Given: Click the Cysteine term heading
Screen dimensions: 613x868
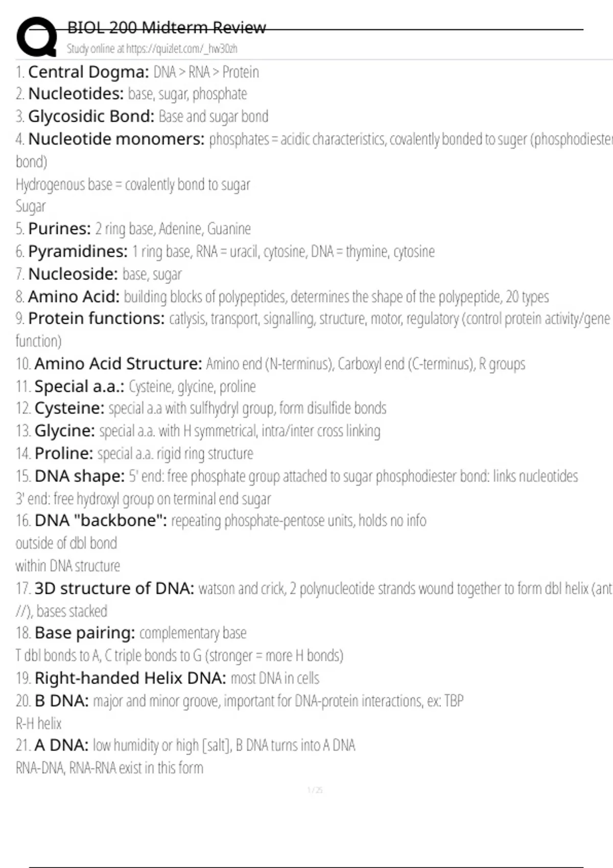Looking at the screenshot, I should [x=69, y=408].
